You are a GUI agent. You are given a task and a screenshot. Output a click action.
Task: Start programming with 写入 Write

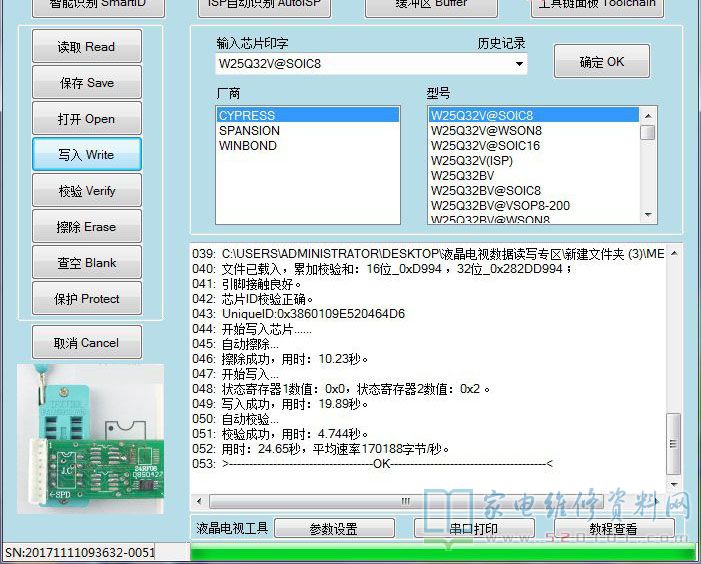[x=86, y=155]
